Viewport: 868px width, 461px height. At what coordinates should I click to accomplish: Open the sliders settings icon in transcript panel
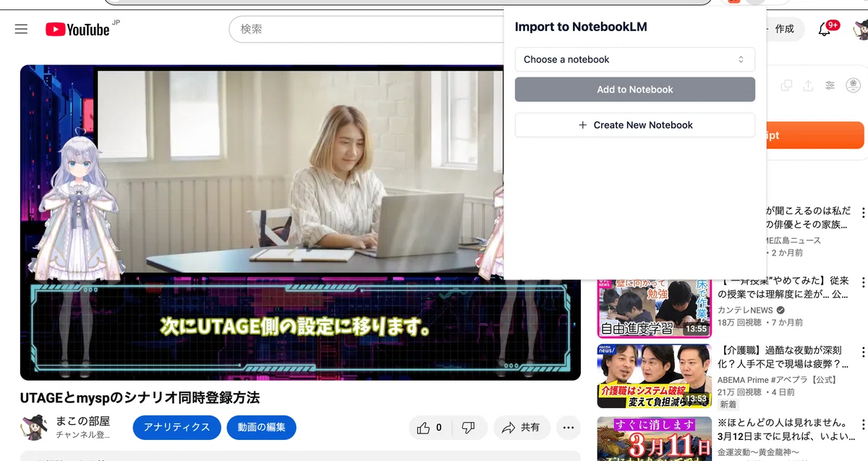(830, 85)
